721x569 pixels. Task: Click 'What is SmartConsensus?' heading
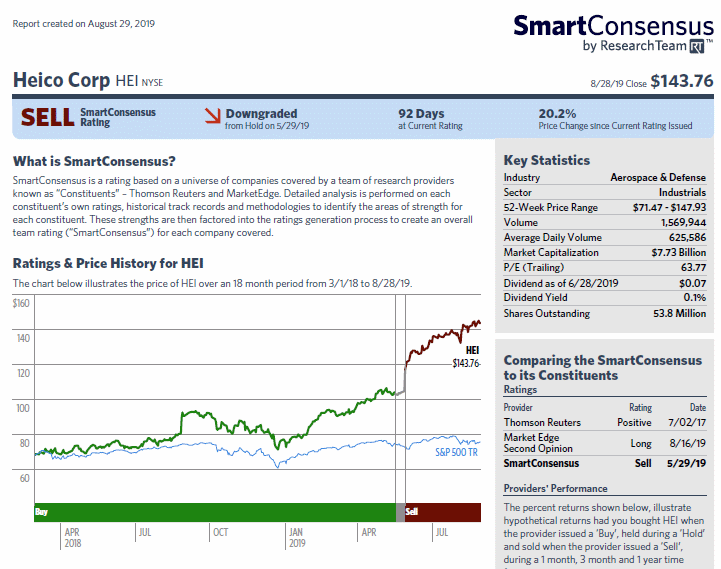(94, 161)
